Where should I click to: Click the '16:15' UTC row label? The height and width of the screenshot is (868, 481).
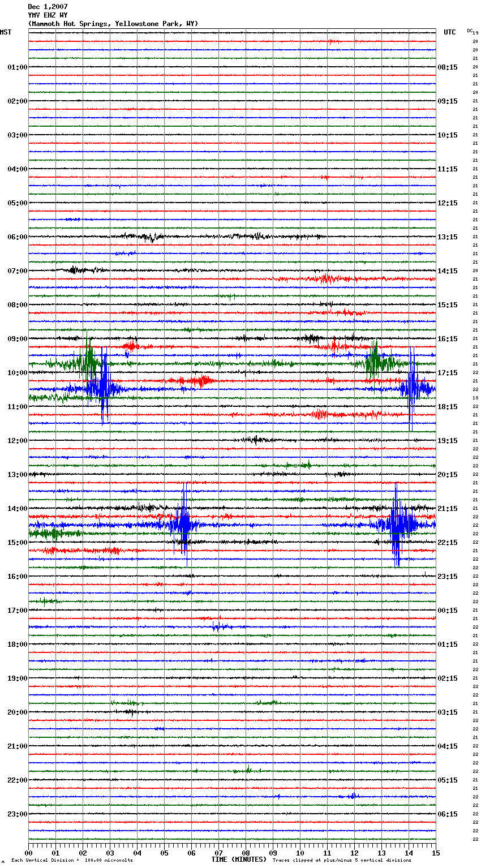pyautogui.click(x=448, y=339)
